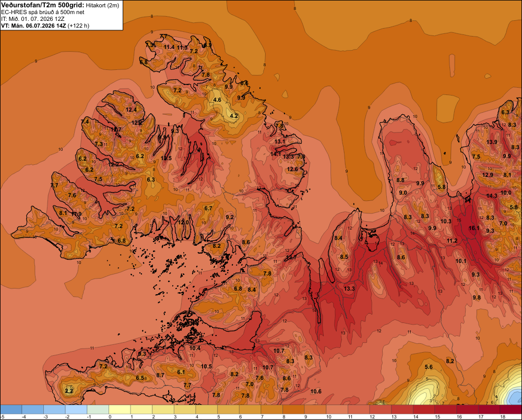Click the pale green legend swatch between -1 and 0

point(98,410)
